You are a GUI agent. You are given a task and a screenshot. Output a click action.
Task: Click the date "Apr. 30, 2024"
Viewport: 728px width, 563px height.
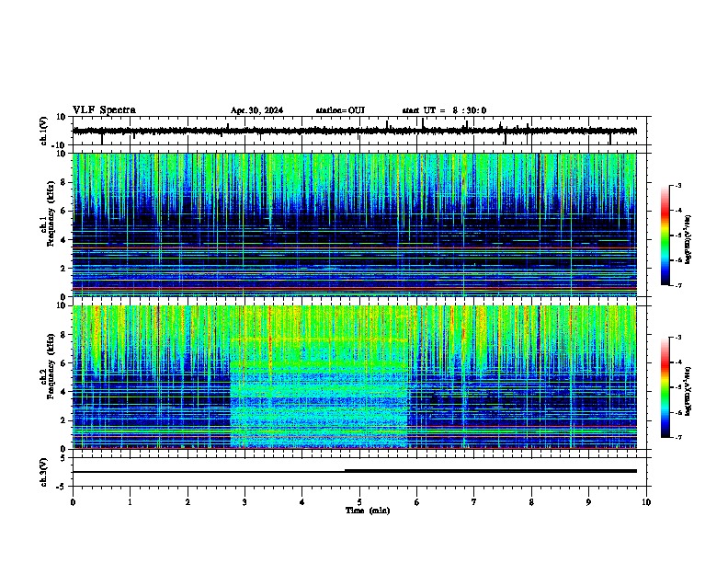256,110
